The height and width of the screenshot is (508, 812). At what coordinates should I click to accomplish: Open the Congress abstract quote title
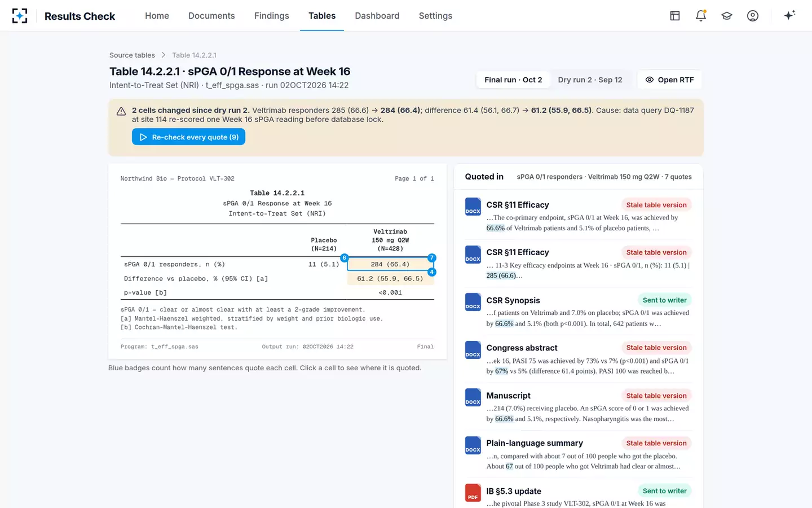click(x=522, y=348)
